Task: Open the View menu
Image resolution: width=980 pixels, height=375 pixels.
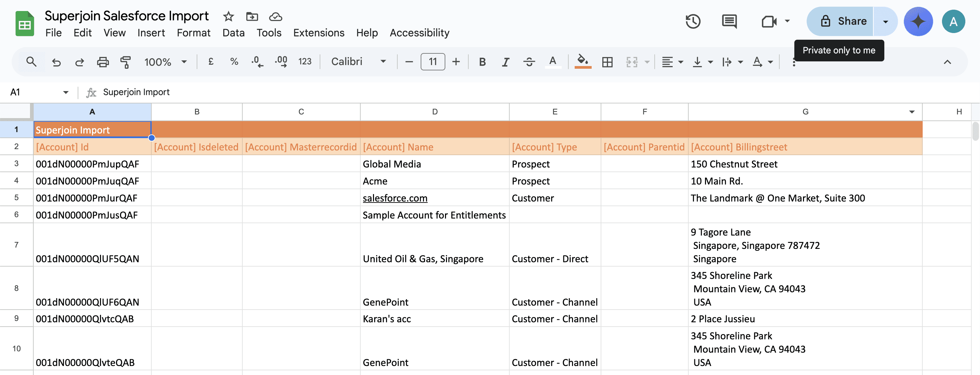Action: pos(115,33)
